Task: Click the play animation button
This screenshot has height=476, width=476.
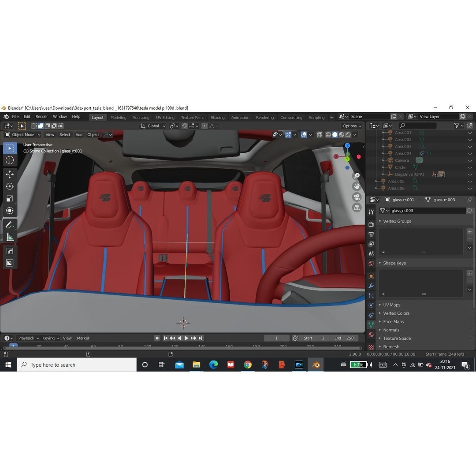Action: [186, 338]
